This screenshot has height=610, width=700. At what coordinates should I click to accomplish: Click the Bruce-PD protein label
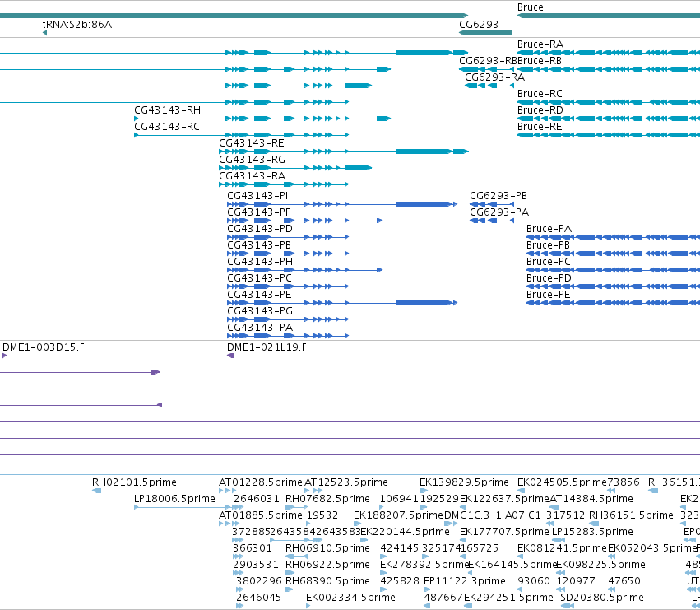click(549, 278)
